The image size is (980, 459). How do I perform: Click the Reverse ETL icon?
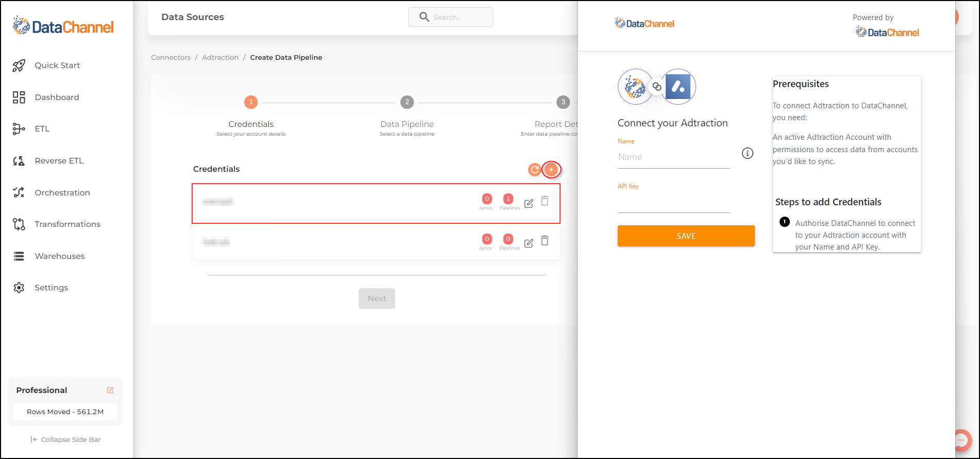point(19,161)
